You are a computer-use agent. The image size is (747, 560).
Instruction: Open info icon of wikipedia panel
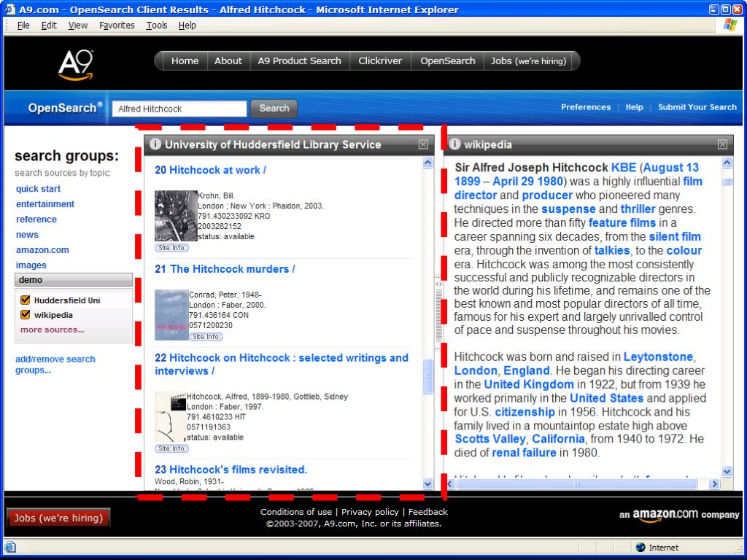click(455, 144)
